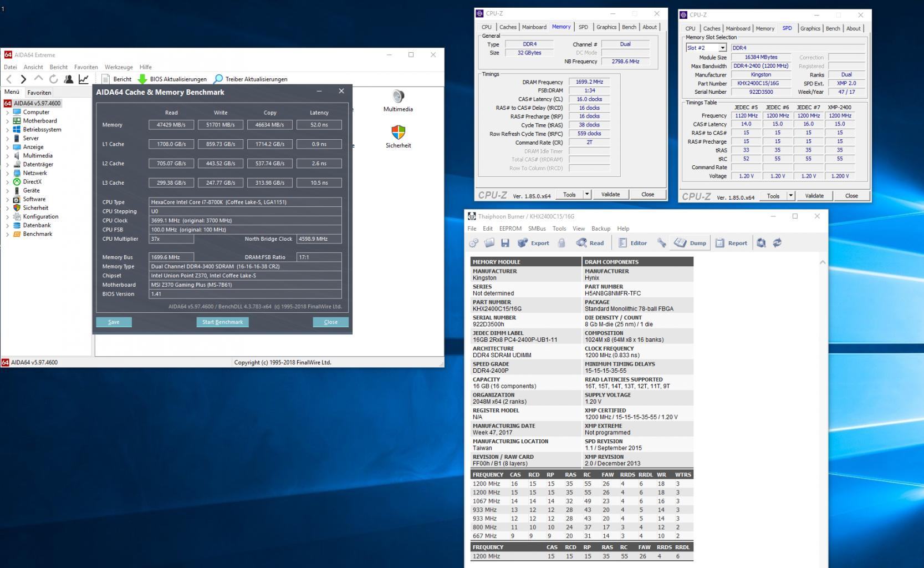This screenshot has height=568, width=924.
Task: Select the Konfiguration tree item
Action: coord(40,217)
